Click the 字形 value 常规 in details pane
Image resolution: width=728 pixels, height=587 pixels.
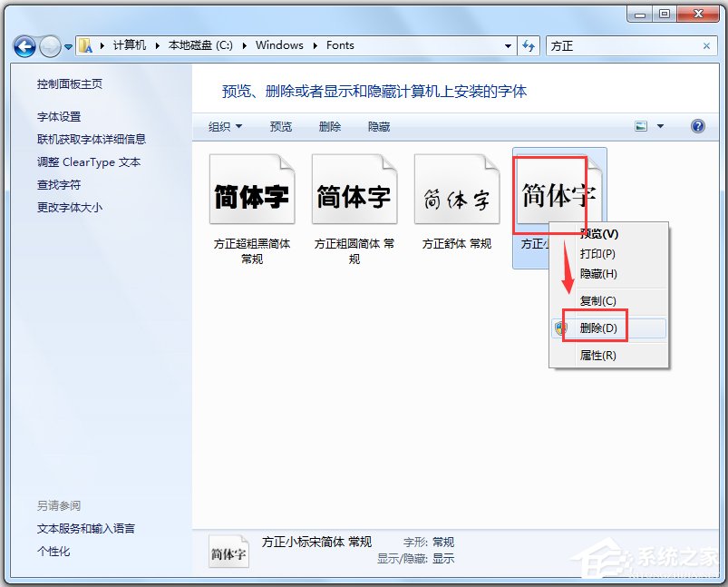tap(443, 543)
